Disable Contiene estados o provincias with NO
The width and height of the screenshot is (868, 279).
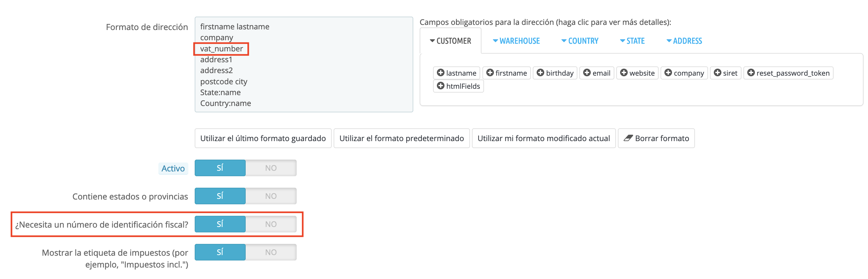[x=271, y=196]
